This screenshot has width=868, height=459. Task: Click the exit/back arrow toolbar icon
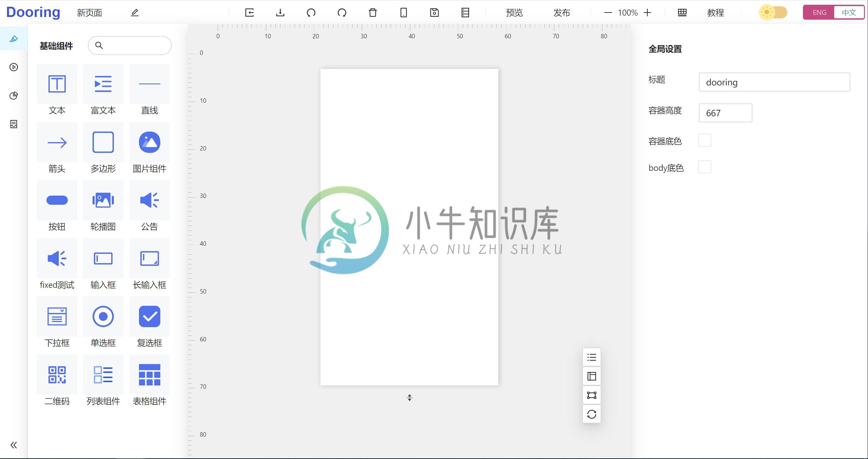pos(249,13)
